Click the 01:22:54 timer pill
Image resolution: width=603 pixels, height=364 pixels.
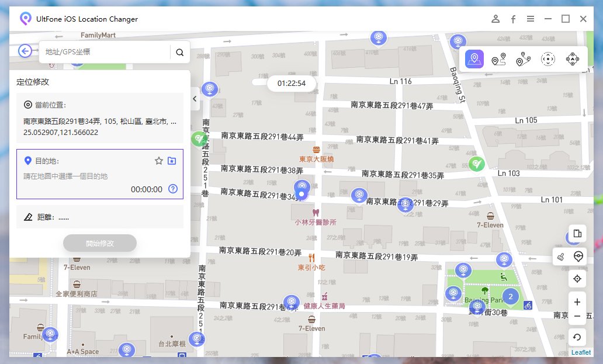(292, 84)
